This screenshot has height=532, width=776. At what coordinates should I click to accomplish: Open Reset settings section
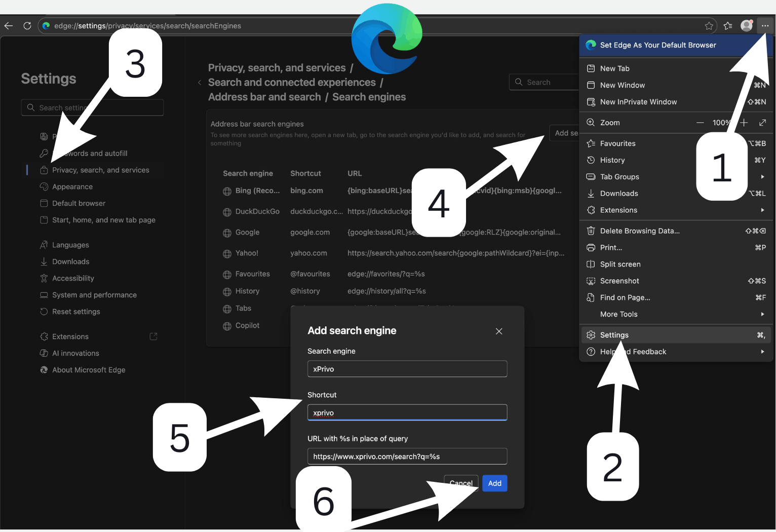click(76, 312)
